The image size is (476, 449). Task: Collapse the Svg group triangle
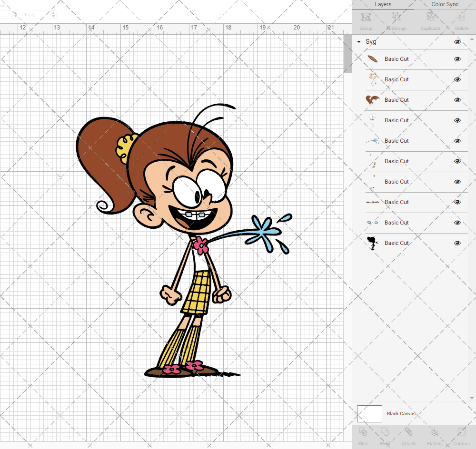coord(359,42)
